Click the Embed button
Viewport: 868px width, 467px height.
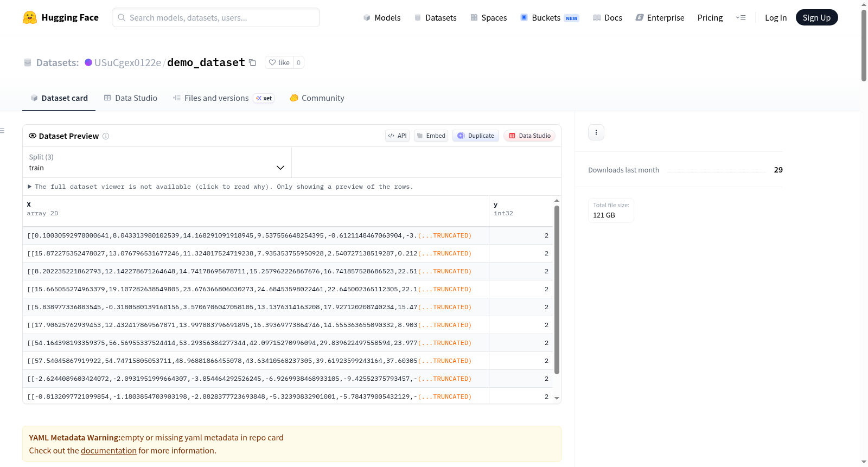coord(431,136)
